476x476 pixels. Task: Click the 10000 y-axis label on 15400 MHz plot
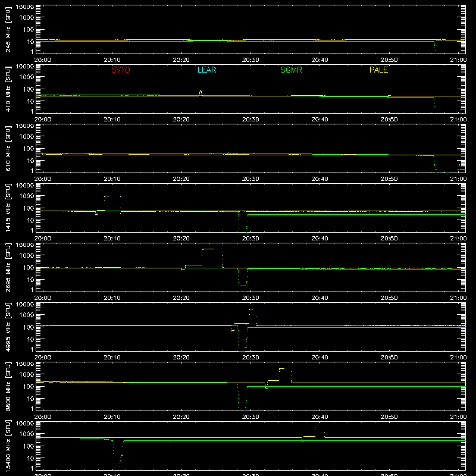click(x=25, y=423)
